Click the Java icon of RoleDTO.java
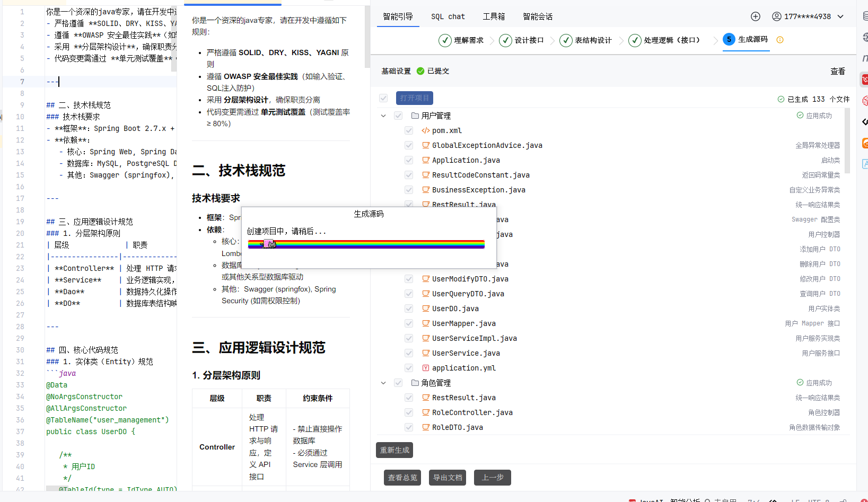The width and height of the screenshot is (868, 502). tap(426, 427)
